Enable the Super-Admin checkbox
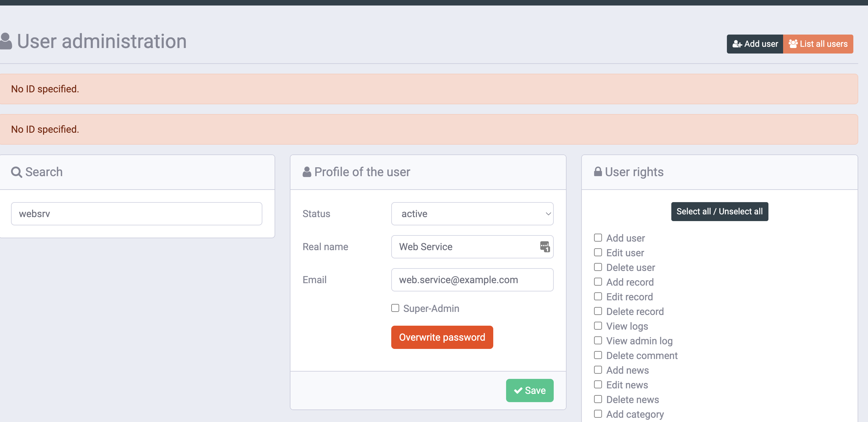Image resolution: width=868 pixels, height=422 pixels. point(395,308)
